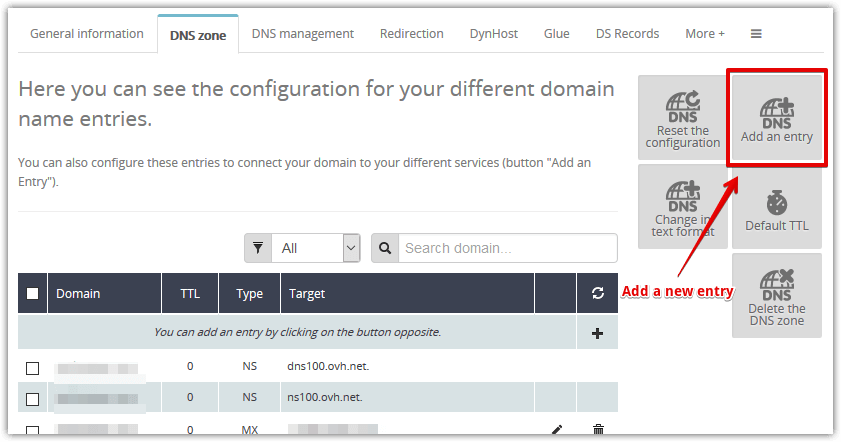Click the trash icon on MX row

pyautogui.click(x=598, y=431)
